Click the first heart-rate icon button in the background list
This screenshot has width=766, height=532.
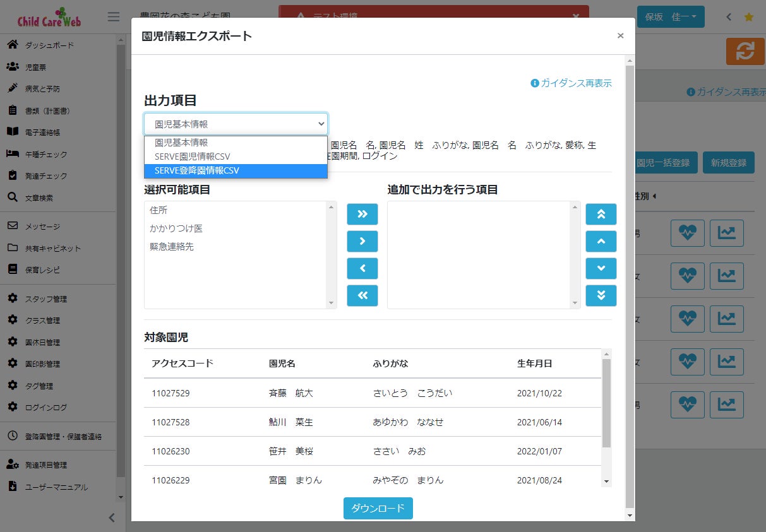[x=687, y=233]
